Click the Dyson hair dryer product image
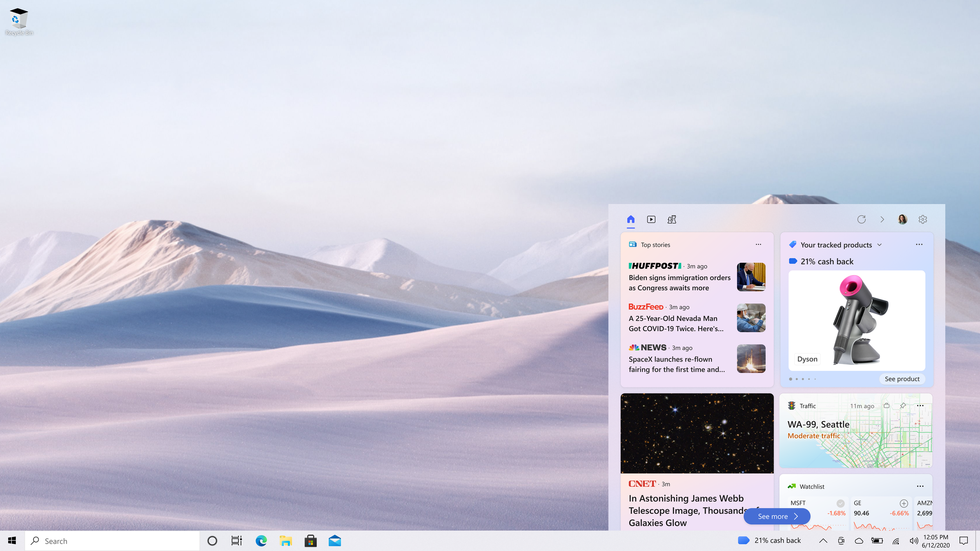Viewport: 980px width, 551px height. (857, 320)
